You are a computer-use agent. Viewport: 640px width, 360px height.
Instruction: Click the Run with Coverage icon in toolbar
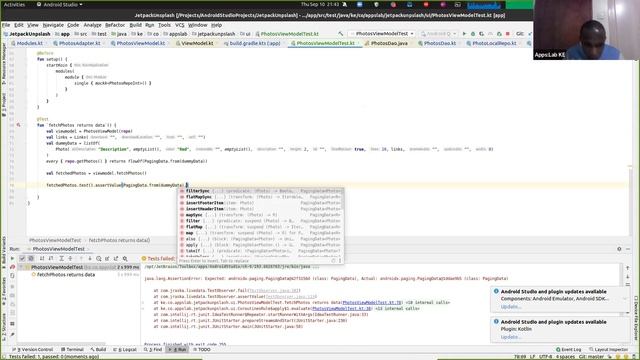click(x=482, y=33)
